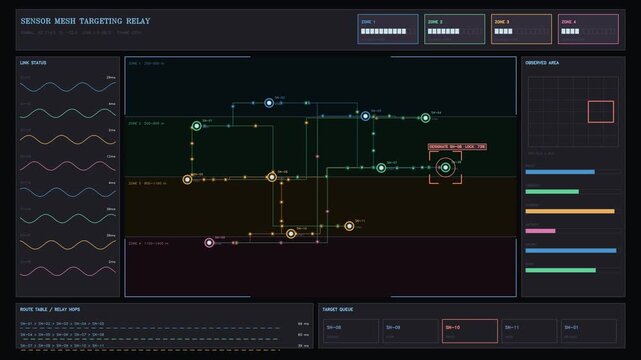The width and height of the screenshot is (641, 360).
Task: Select sensor node SN-11 on the map
Action: (349, 226)
